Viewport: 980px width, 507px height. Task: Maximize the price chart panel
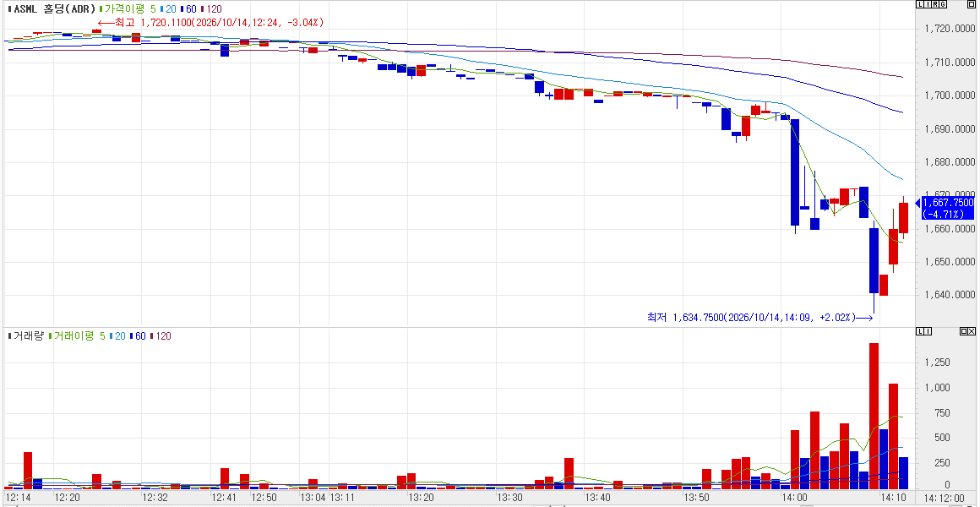coord(972,5)
